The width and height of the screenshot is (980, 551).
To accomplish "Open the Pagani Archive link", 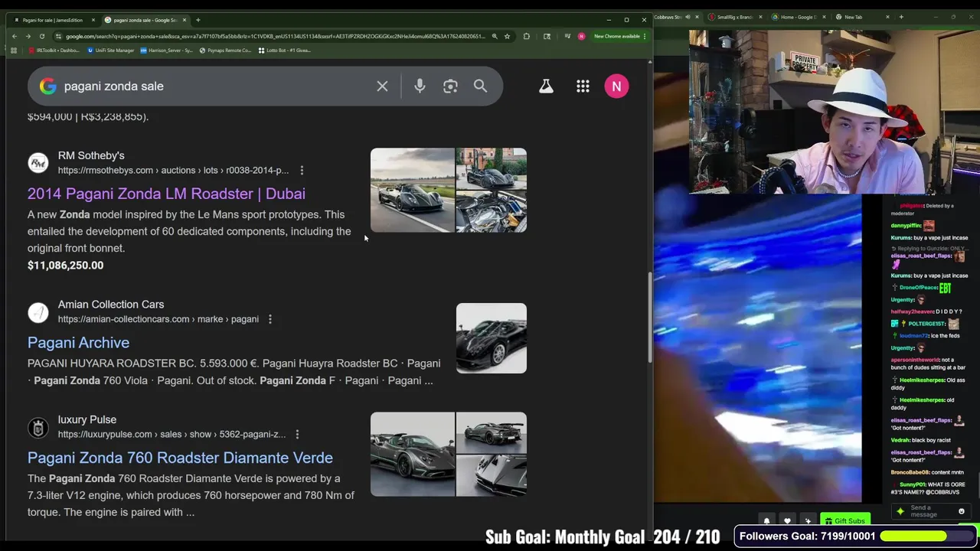I will point(78,343).
